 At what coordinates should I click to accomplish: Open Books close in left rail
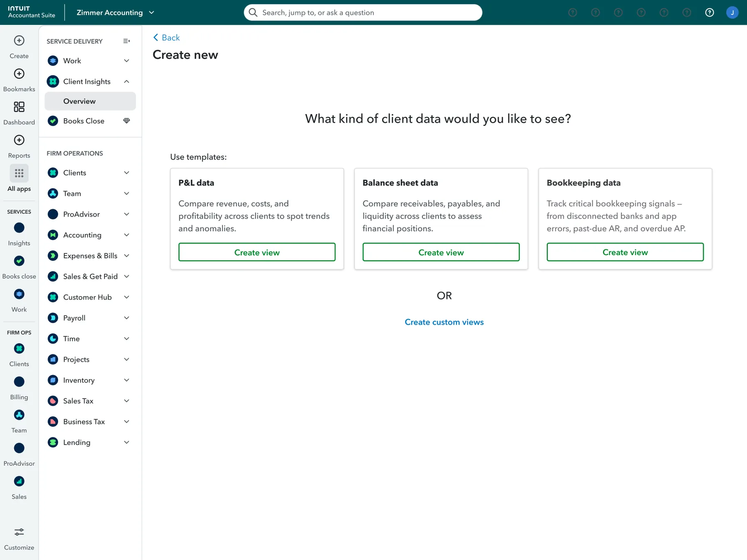pos(19,261)
